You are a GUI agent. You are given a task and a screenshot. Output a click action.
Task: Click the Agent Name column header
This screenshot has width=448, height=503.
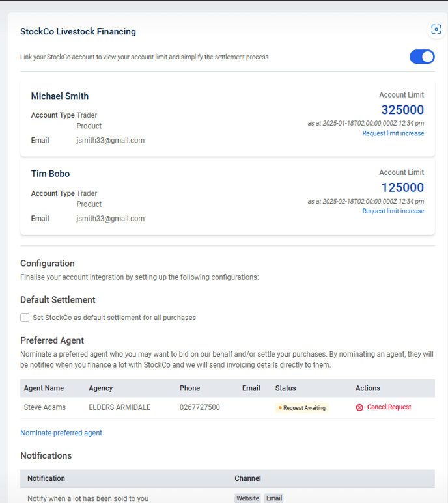pos(44,388)
